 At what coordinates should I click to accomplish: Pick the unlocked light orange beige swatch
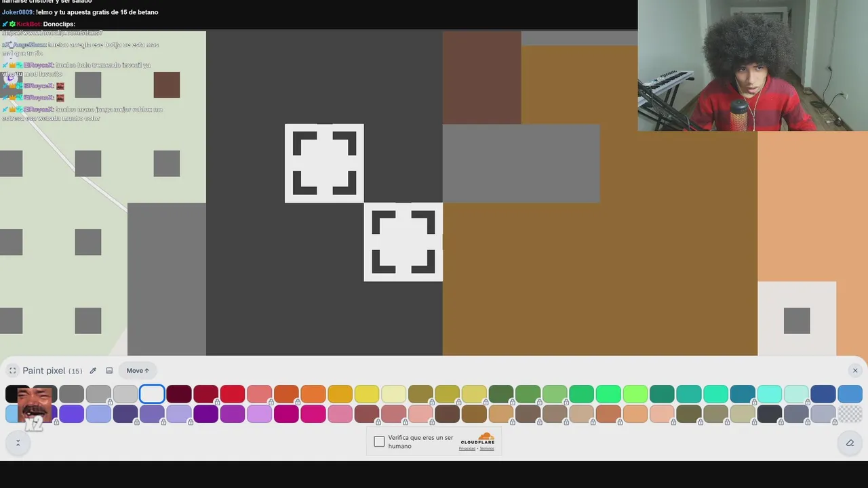click(635, 413)
